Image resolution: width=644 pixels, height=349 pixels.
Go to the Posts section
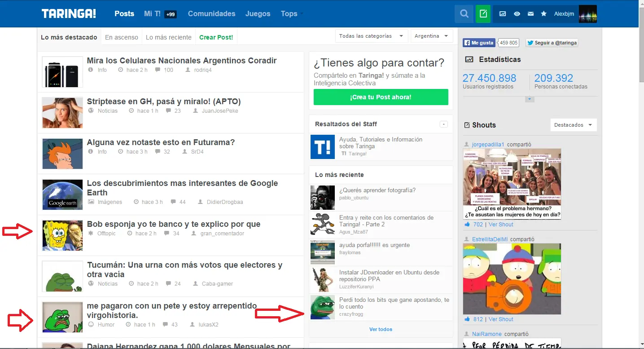124,13
